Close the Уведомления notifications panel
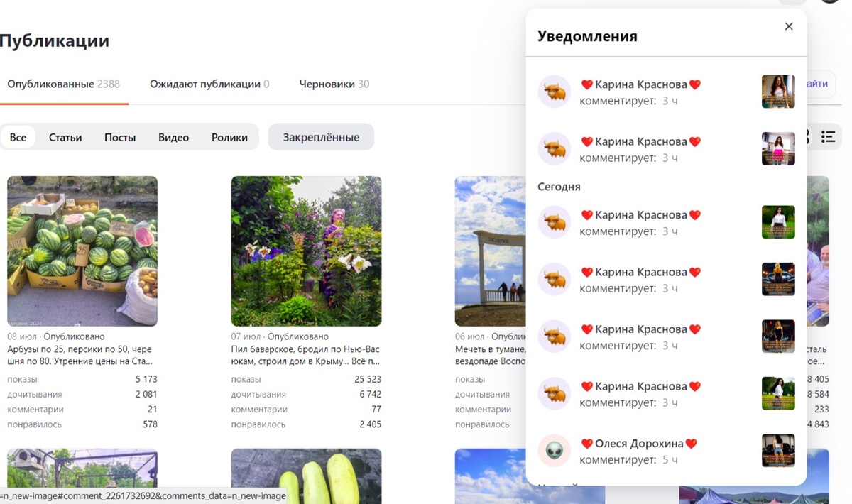852x504 pixels. pos(789,26)
